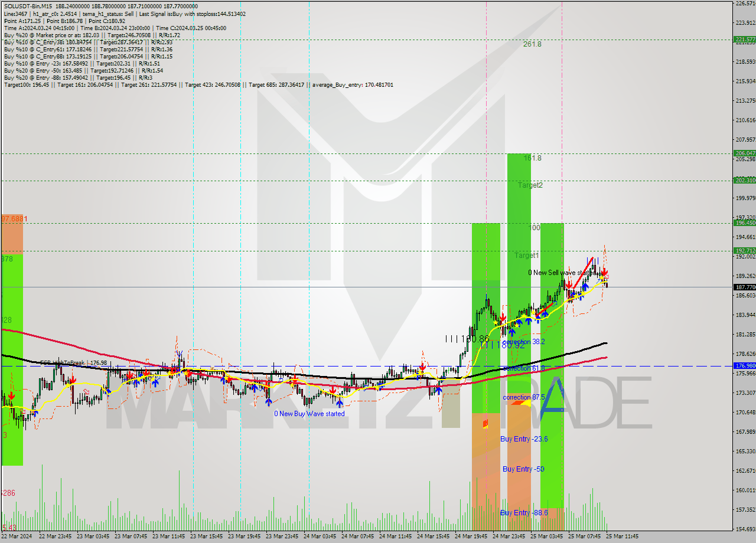This screenshot has height=543, width=756.
Task: Select the "Buy %10 @ C_Entry88: 173.19125" line
Action: 88,56
